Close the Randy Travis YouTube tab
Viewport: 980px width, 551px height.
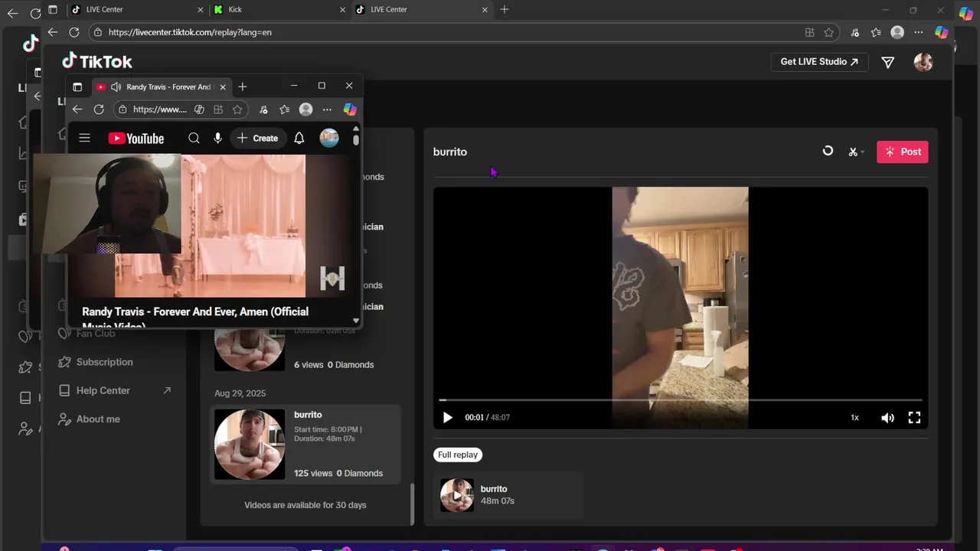223,87
